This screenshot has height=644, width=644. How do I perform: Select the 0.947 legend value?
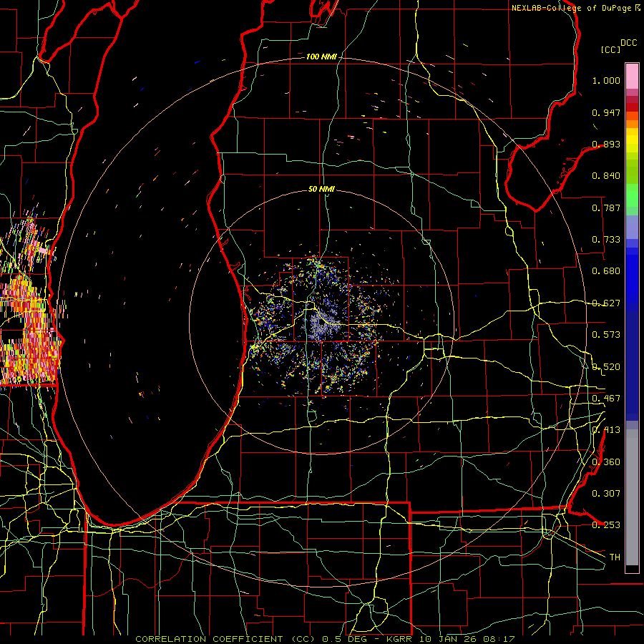click(606, 112)
